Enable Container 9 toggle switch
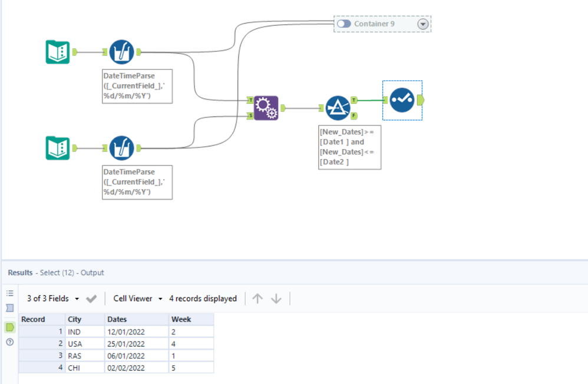The image size is (588, 384). coord(344,24)
